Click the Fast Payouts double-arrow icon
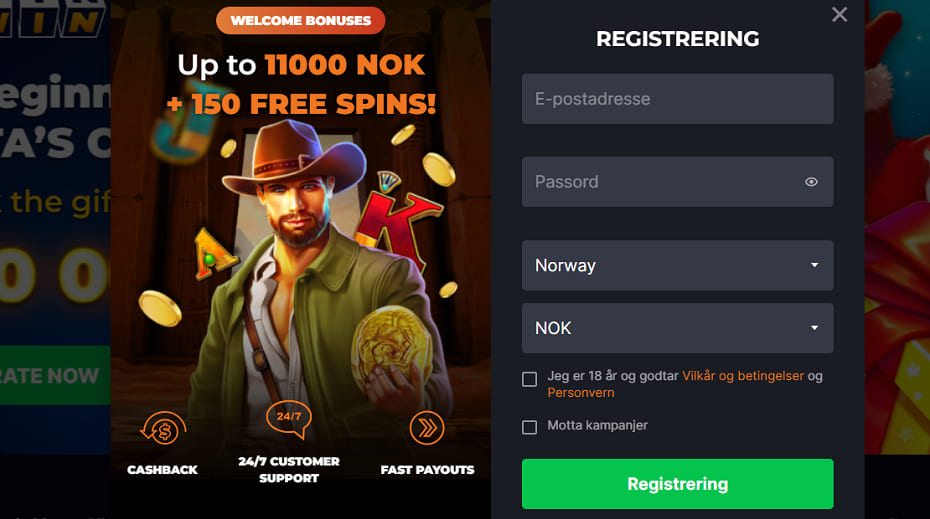Image resolution: width=930 pixels, height=519 pixels. point(427,428)
